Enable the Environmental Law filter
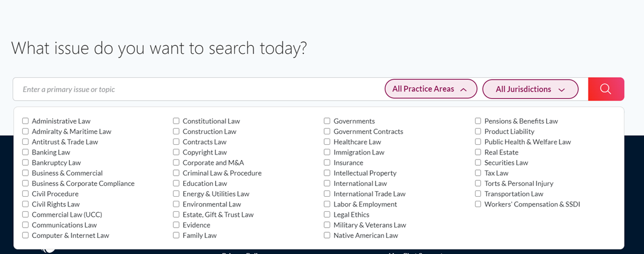644x254 pixels. tap(176, 204)
